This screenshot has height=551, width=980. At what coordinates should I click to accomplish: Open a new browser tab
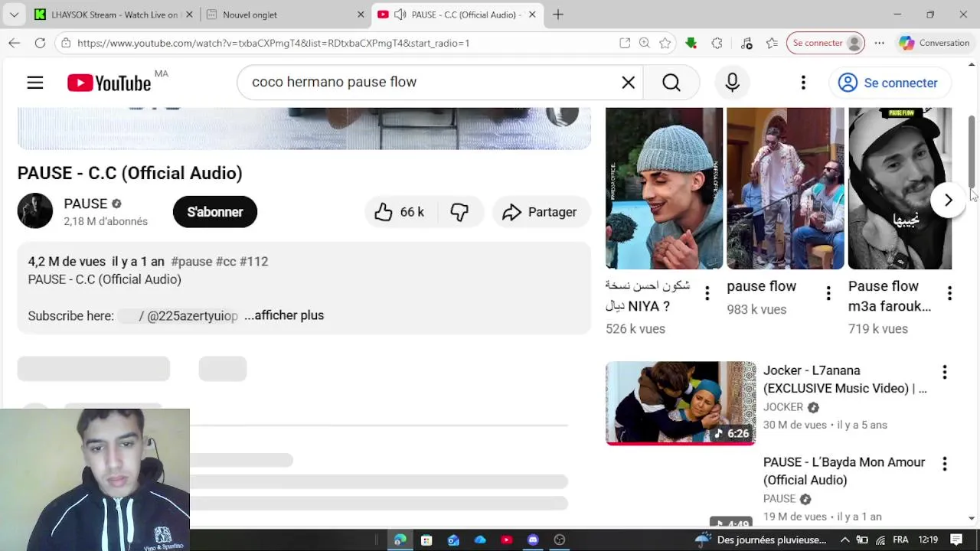point(558,15)
